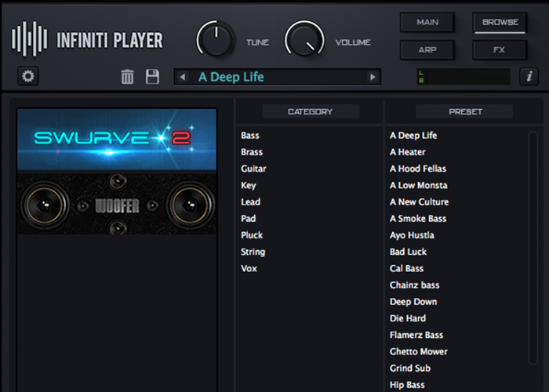The height and width of the screenshot is (392, 549).
Task: Load the Deep Down preset
Action: coord(413,302)
